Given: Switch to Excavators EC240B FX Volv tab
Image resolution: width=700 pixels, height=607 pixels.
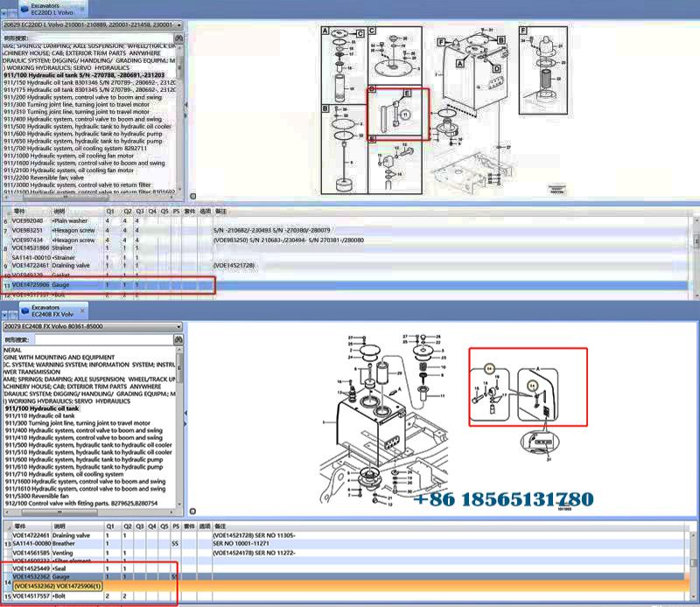Looking at the screenshot, I should pyautogui.click(x=52, y=310).
